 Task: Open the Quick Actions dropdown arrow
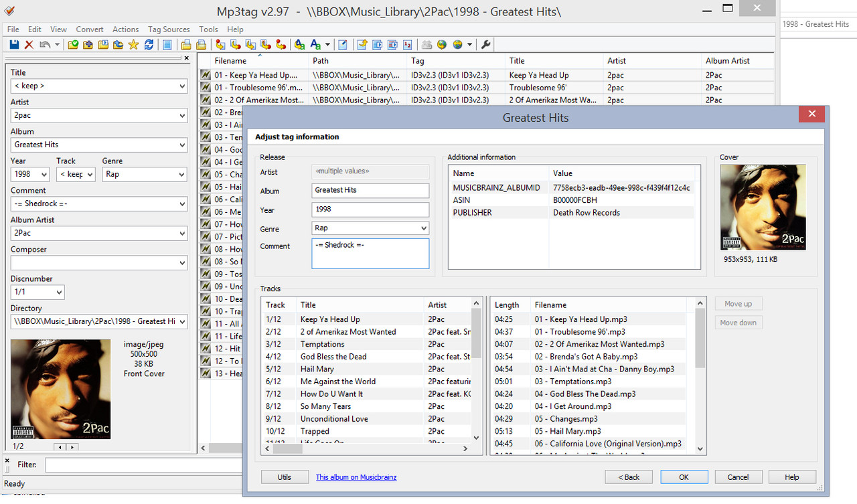[x=327, y=45]
